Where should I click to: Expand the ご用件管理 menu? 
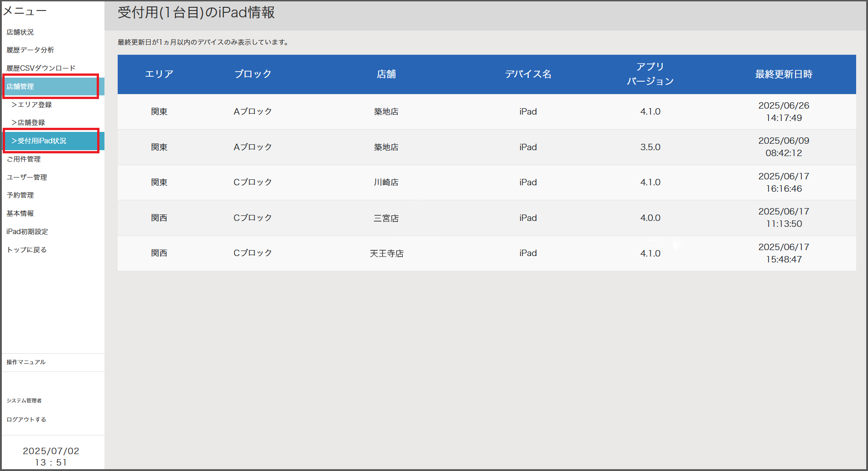(24, 159)
